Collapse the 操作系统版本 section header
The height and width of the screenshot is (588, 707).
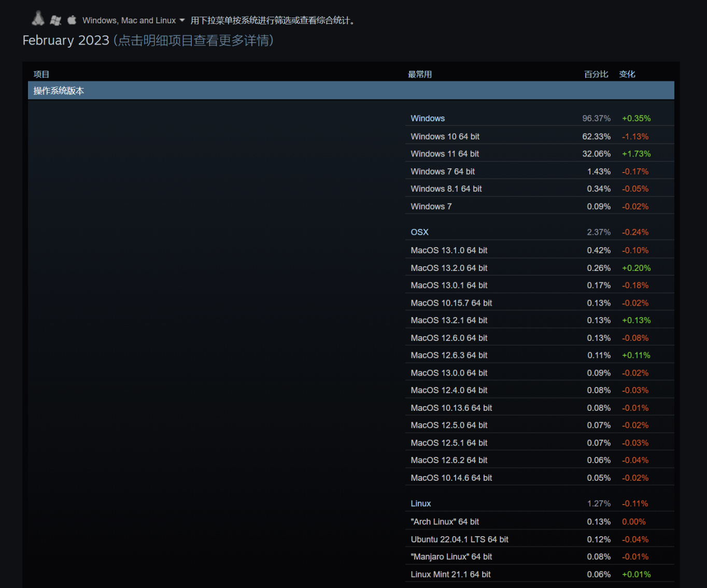[351, 91]
